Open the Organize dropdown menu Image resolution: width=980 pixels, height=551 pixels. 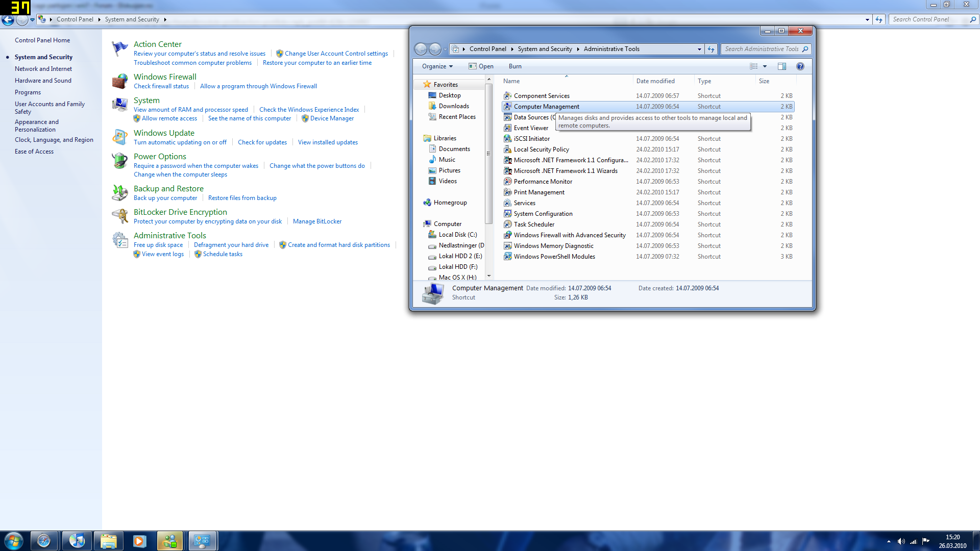(x=437, y=66)
